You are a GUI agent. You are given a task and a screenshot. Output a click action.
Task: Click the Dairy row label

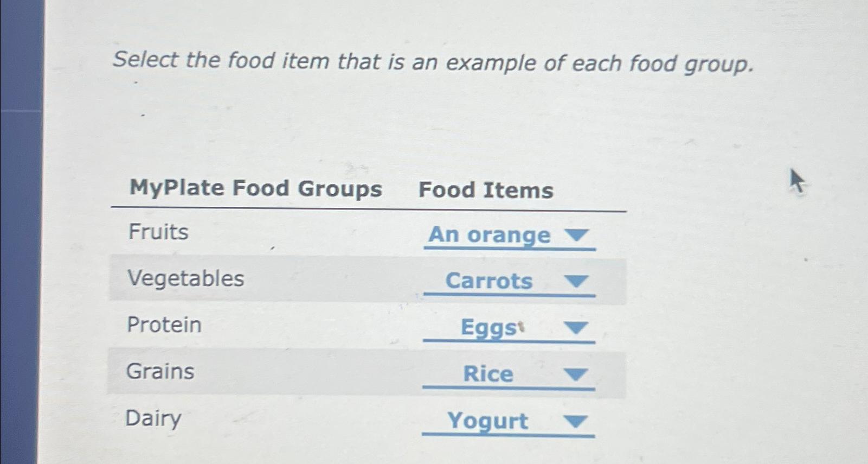pos(154,418)
